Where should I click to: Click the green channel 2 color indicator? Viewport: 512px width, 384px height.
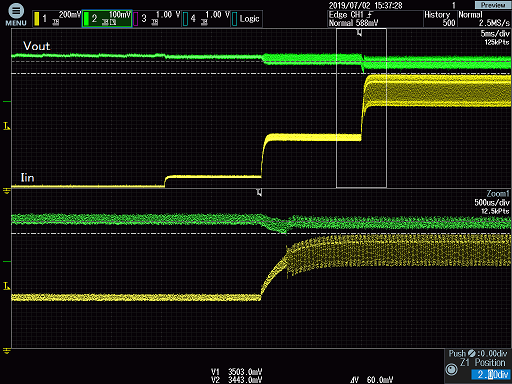pos(86,19)
